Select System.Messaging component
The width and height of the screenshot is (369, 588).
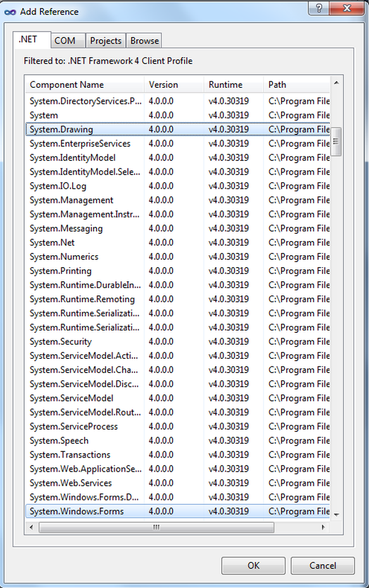[178, 229]
